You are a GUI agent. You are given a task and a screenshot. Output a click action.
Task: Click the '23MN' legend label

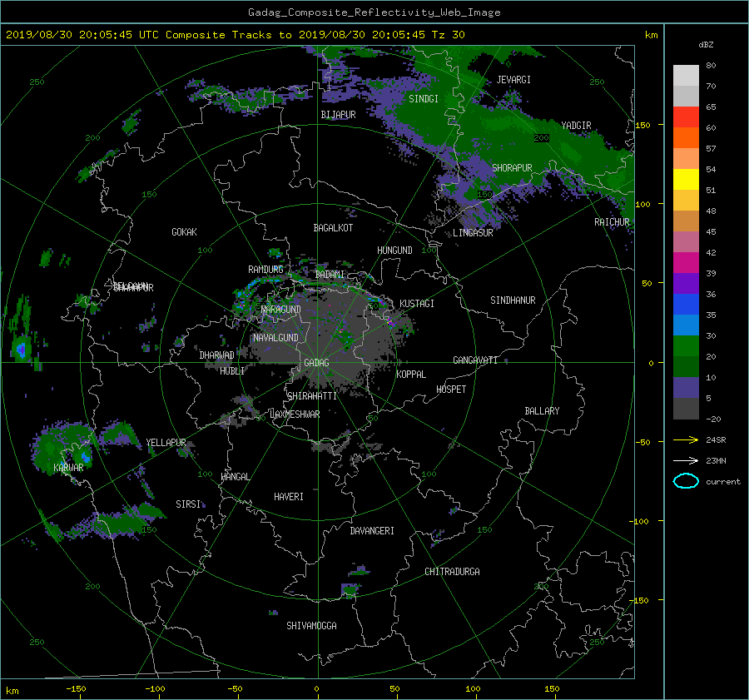pyautogui.click(x=716, y=460)
